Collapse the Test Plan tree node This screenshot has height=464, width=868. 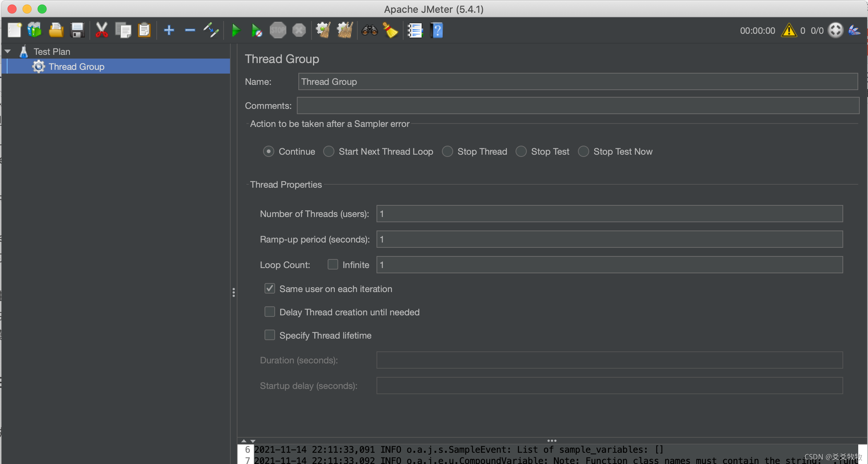click(8, 51)
